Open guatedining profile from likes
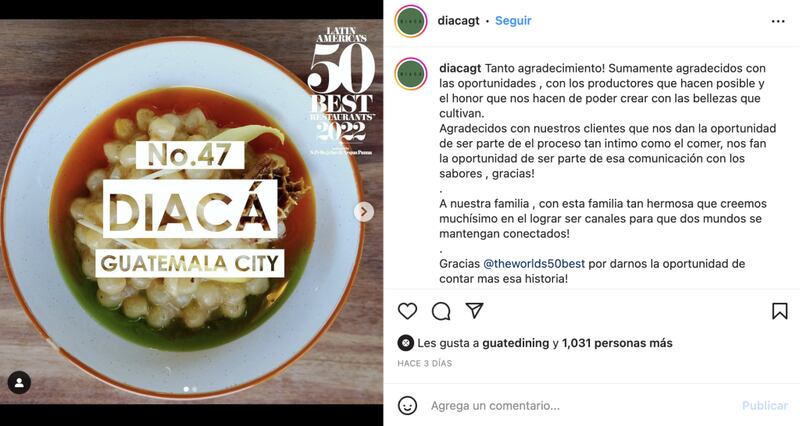The image size is (800, 426). tap(516, 343)
